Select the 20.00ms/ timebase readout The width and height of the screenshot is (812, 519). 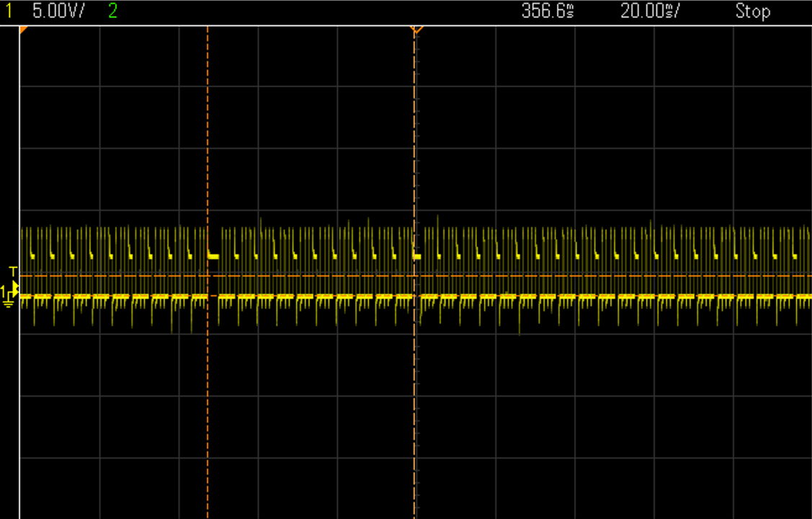651,11
